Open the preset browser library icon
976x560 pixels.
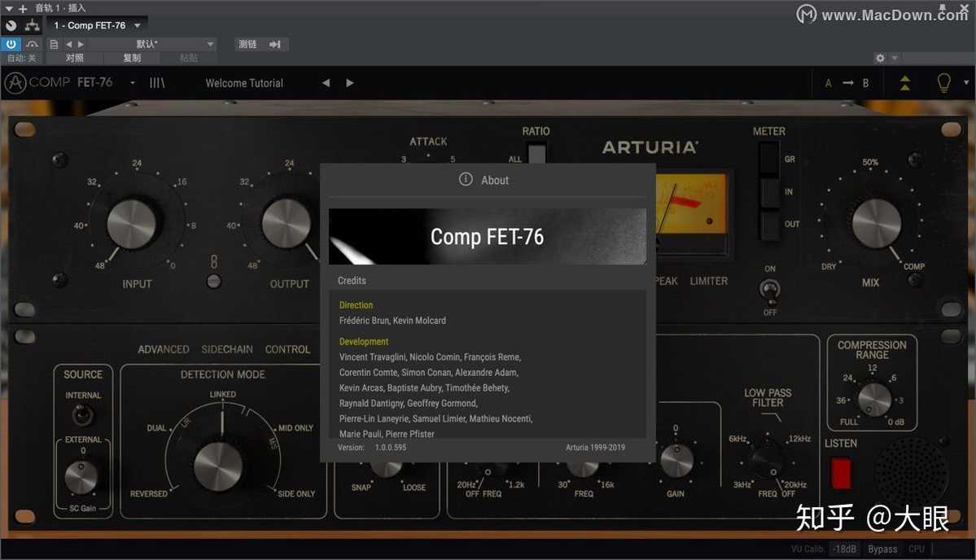click(x=157, y=83)
